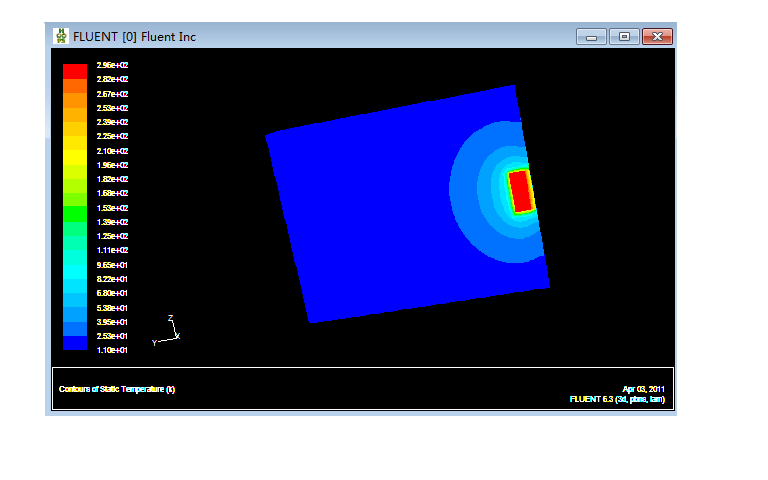Screen dimensions: 768x480
Task: Close the FLUENT window
Action: (x=656, y=37)
